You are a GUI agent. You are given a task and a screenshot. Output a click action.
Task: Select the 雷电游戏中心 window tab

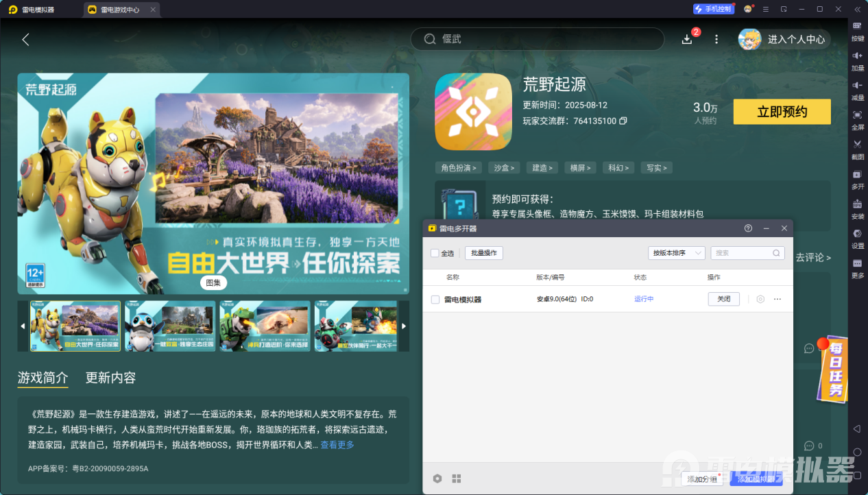tap(120, 10)
